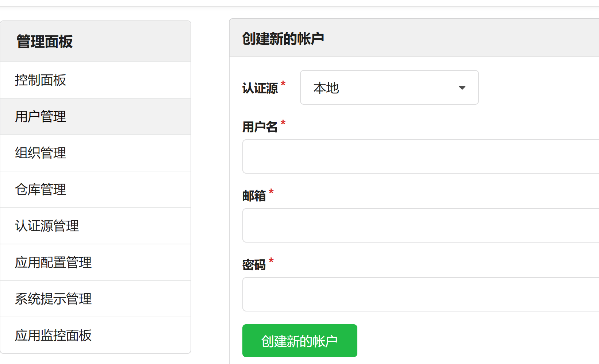Go to 组织管理 page
599x364 pixels.
(x=41, y=153)
